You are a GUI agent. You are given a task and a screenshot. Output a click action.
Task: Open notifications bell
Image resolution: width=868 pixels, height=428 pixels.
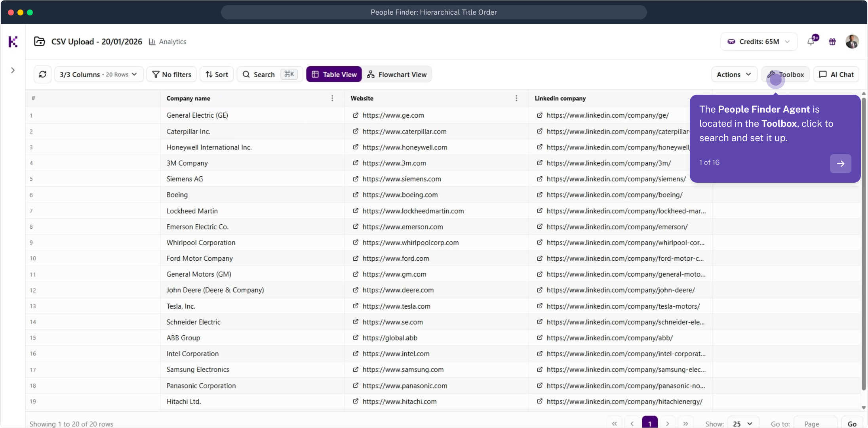[812, 41]
